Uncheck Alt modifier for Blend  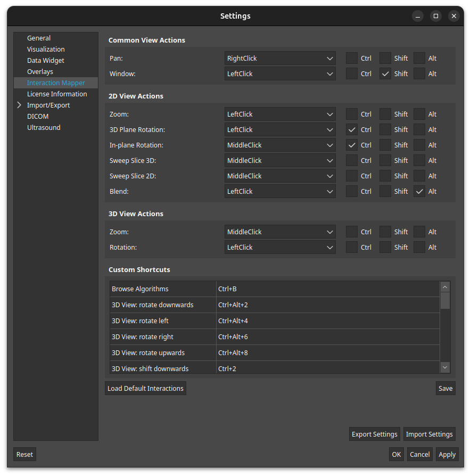[419, 192]
